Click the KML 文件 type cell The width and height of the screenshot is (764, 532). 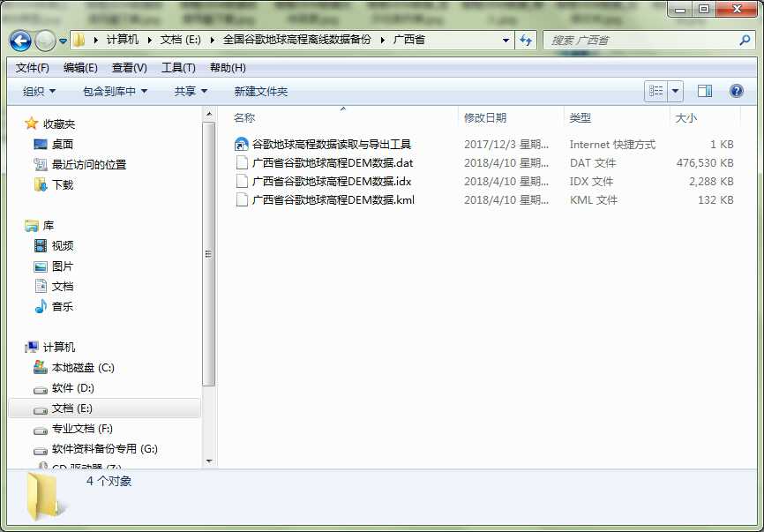coord(593,199)
